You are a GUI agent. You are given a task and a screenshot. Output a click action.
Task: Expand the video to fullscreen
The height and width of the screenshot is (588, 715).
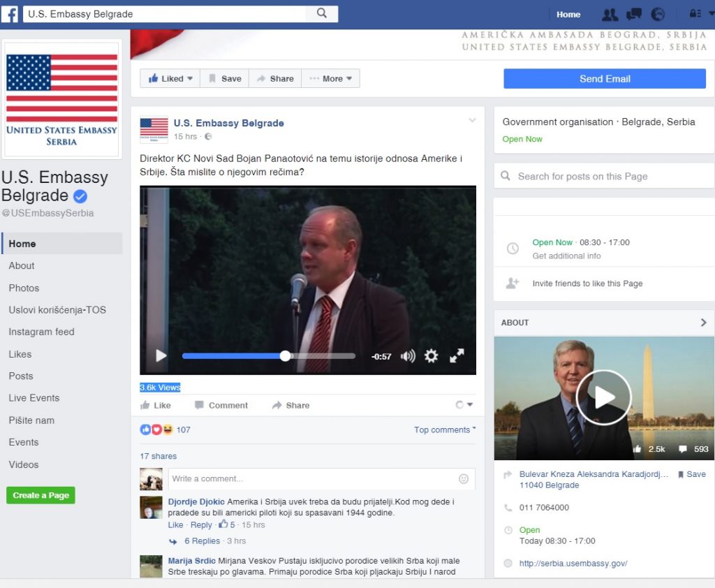457,356
